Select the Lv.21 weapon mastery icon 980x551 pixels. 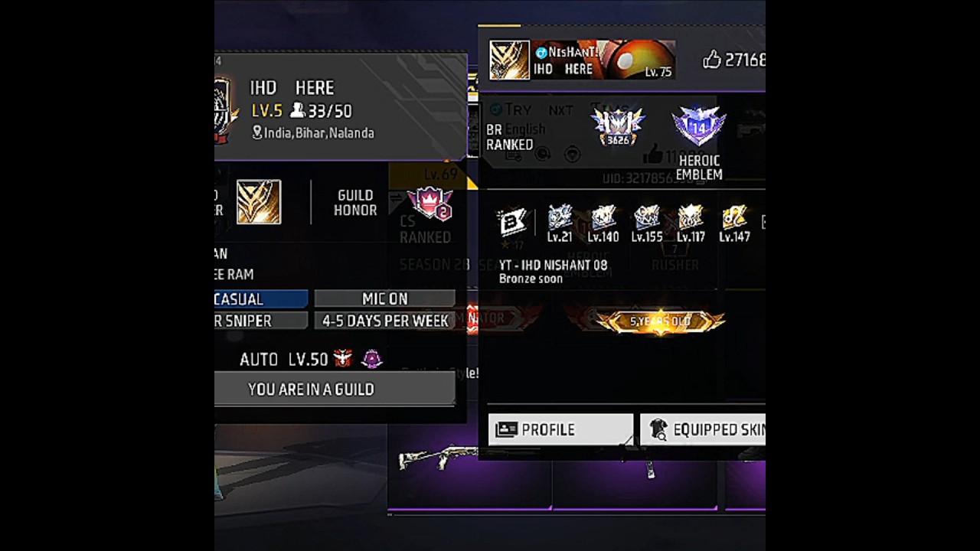(560, 217)
